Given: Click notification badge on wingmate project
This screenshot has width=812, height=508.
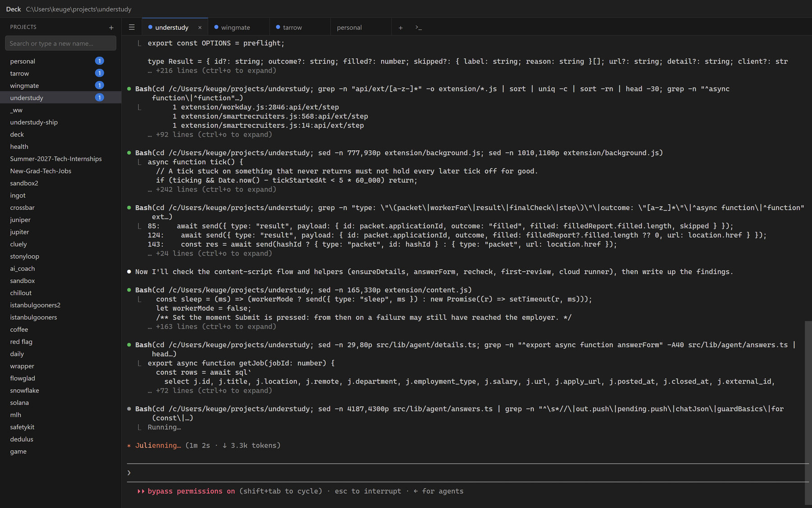Looking at the screenshot, I should (x=100, y=85).
